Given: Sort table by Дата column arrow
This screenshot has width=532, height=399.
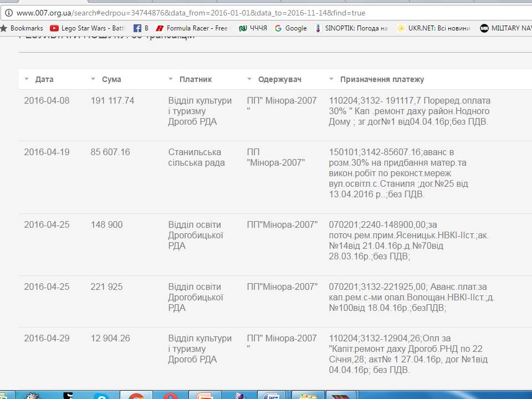Looking at the screenshot, I should [27, 79].
